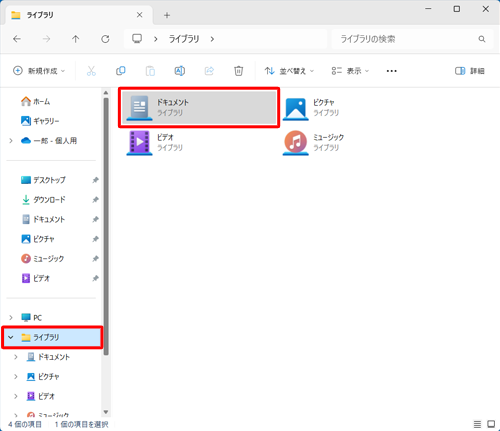Viewport: 500px width, 431px height.
Task: Click ライブラリ in the address bar
Action: (x=184, y=39)
